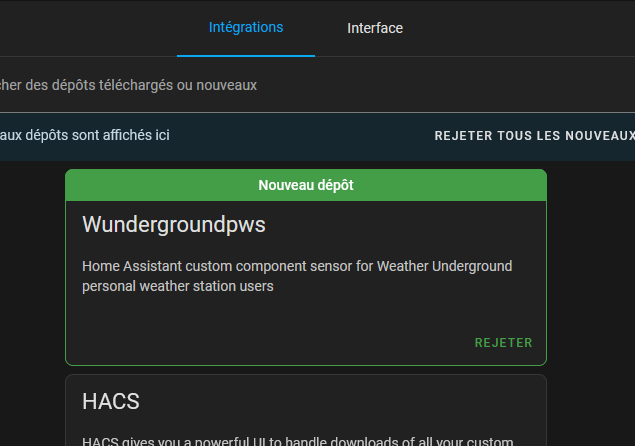
Task: Click the Nouveau dépôt green banner
Action: [x=306, y=185]
